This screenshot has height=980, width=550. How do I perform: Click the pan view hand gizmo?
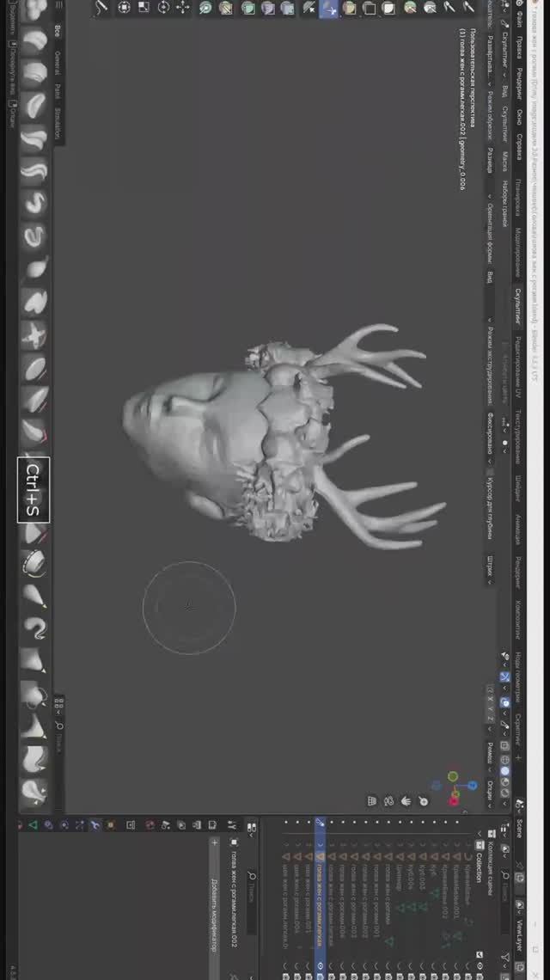[x=406, y=801]
